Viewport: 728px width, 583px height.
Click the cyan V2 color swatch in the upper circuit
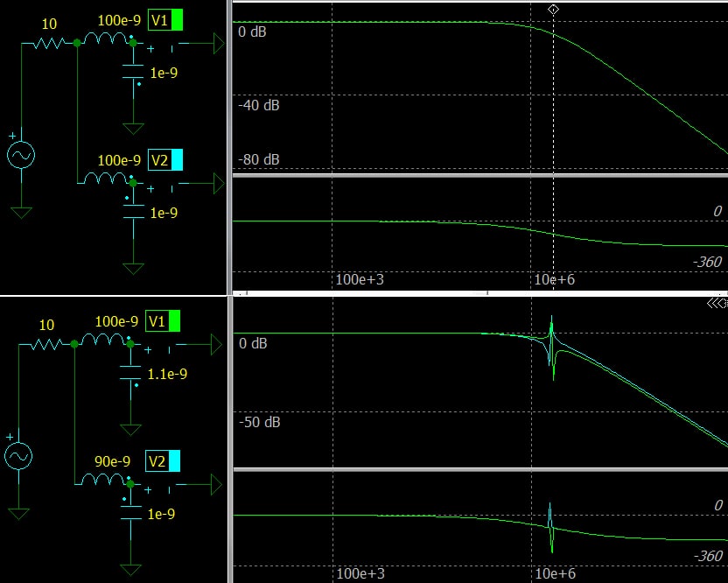coord(177,160)
